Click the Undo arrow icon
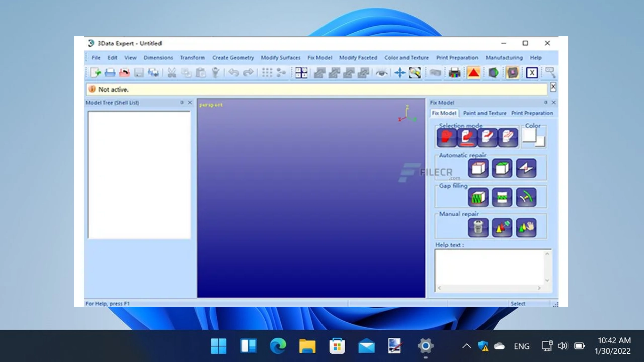 coord(234,73)
